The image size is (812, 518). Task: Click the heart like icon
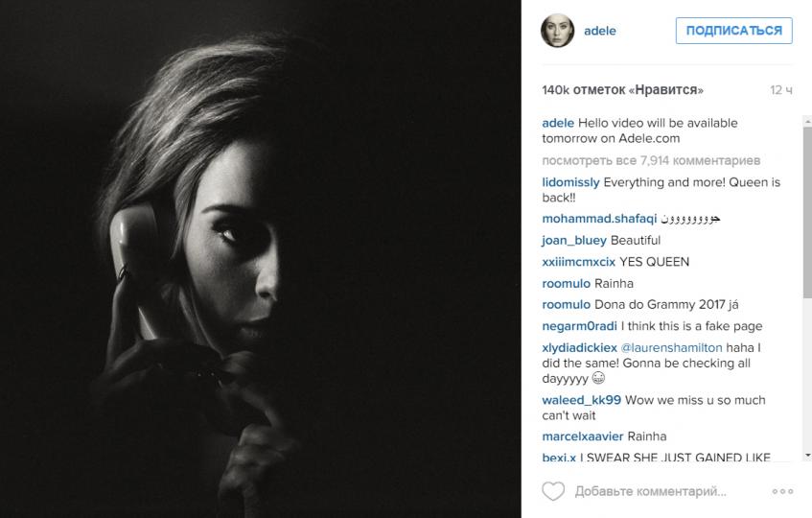click(x=552, y=491)
